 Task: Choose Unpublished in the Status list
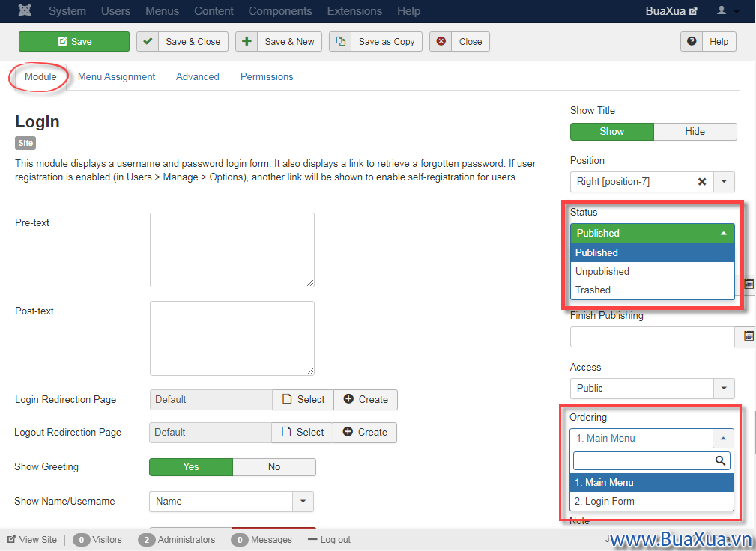pyautogui.click(x=653, y=271)
